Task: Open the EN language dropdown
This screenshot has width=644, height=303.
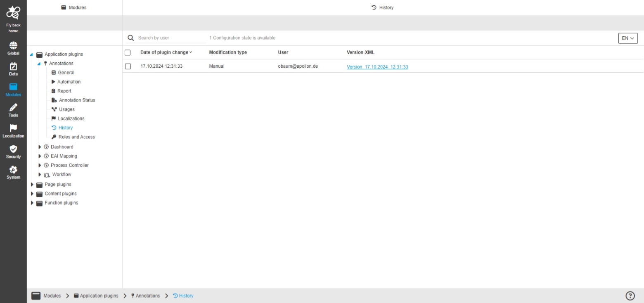Action: click(627, 38)
